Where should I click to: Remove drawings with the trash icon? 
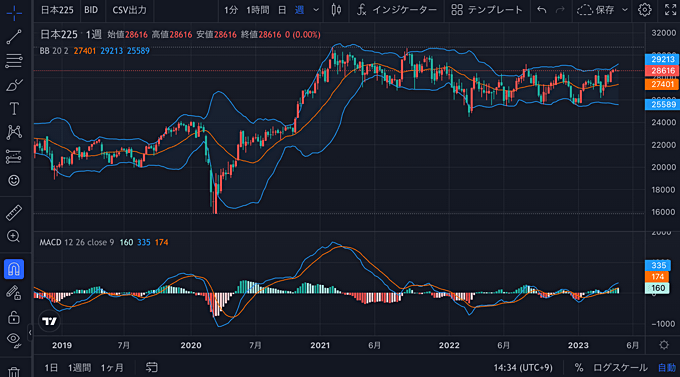pos(14,371)
